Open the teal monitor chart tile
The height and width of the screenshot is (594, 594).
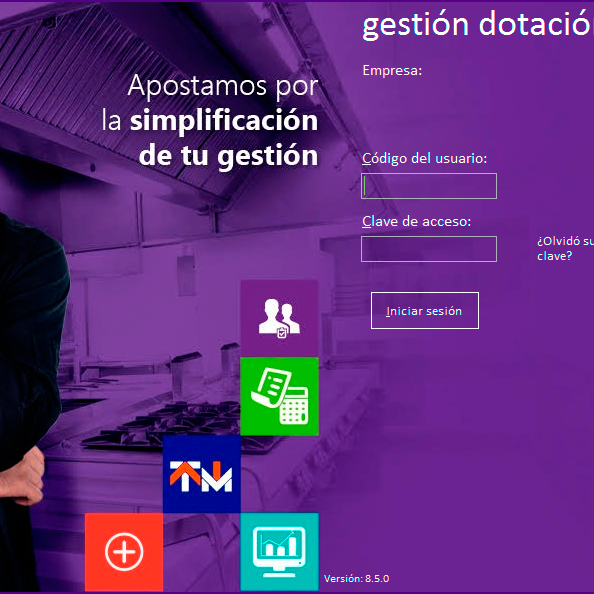click(279, 552)
